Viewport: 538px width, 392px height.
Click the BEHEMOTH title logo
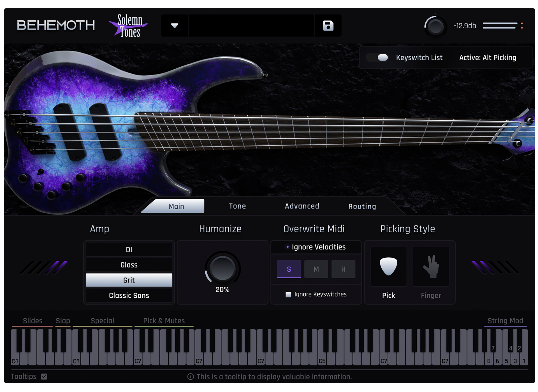tap(56, 25)
